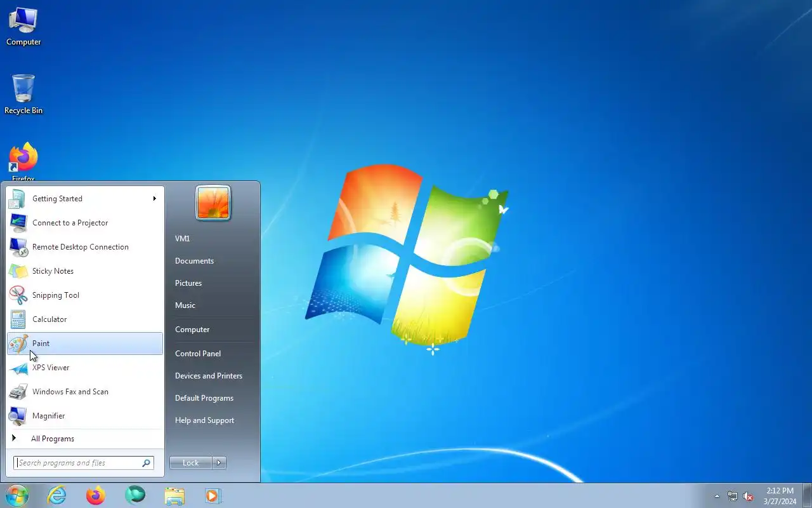
Task: Click the search magnifier icon
Action: 147,463
